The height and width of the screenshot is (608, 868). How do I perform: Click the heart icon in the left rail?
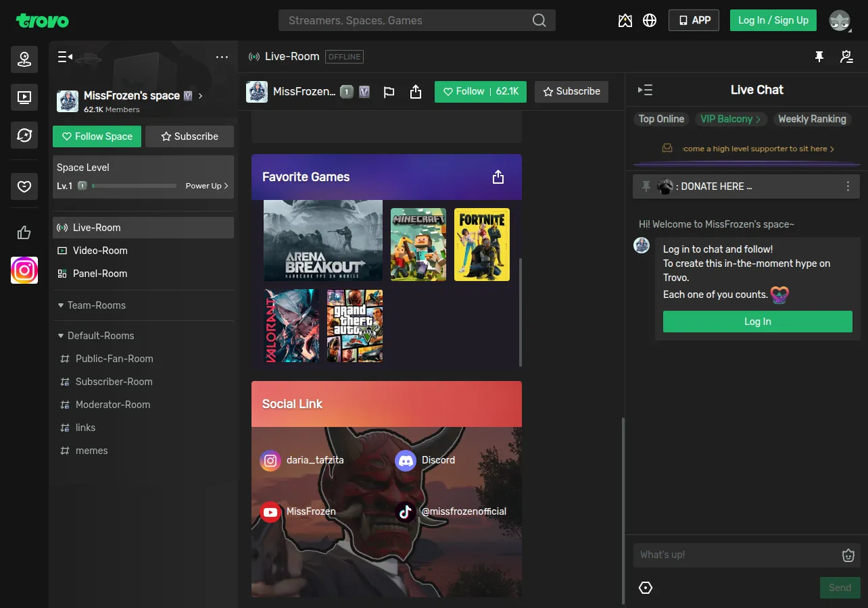pos(24,186)
